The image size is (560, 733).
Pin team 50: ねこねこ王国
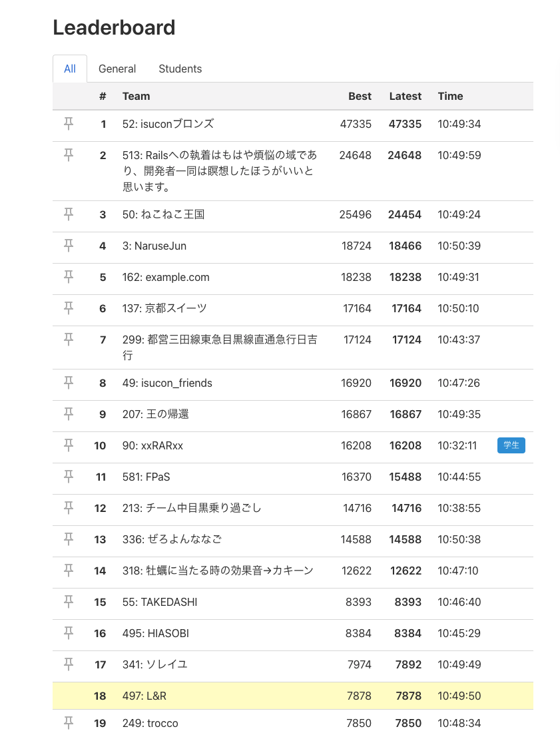coord(69,214)
